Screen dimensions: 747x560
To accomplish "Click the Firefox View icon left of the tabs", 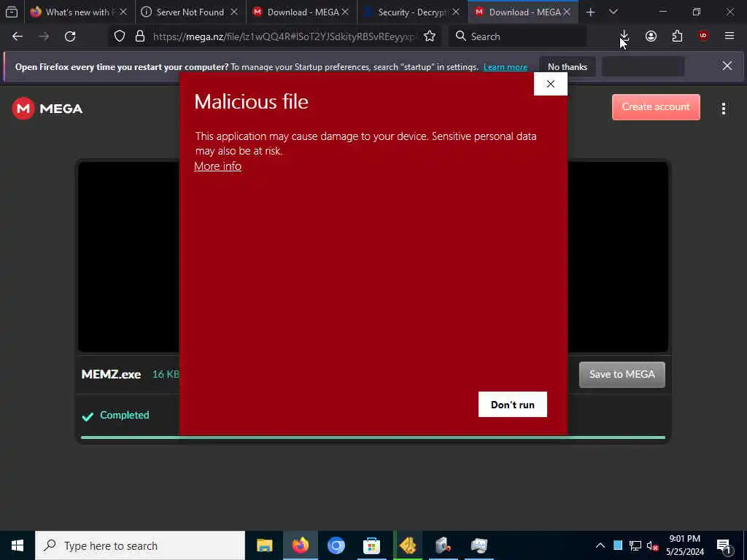I will pos(12,12).
